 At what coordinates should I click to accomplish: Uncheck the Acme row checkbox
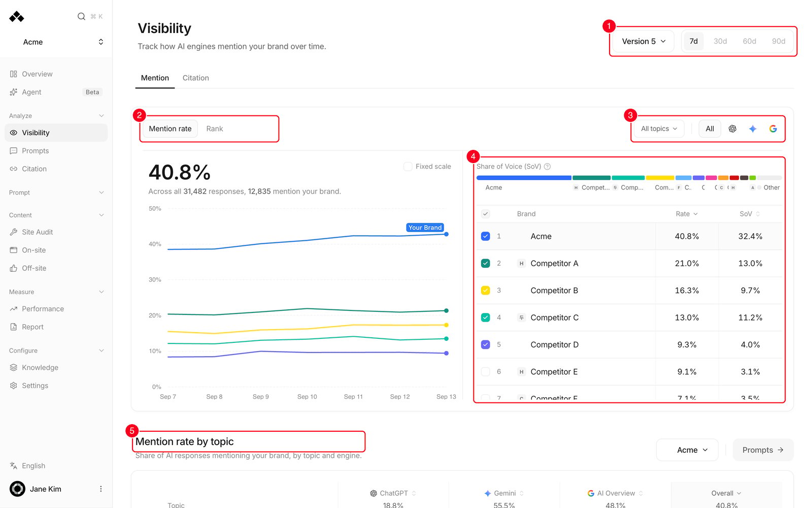(486, 236)
